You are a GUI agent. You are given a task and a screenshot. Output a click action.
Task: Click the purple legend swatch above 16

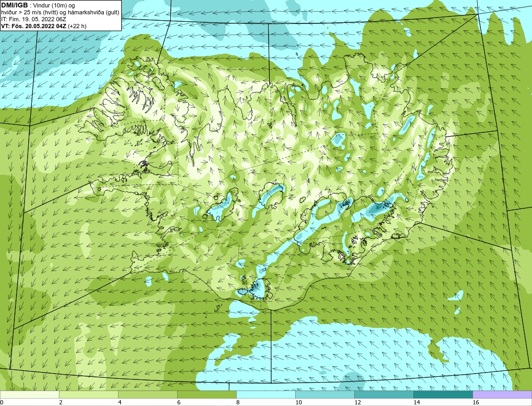click(502, 394)
